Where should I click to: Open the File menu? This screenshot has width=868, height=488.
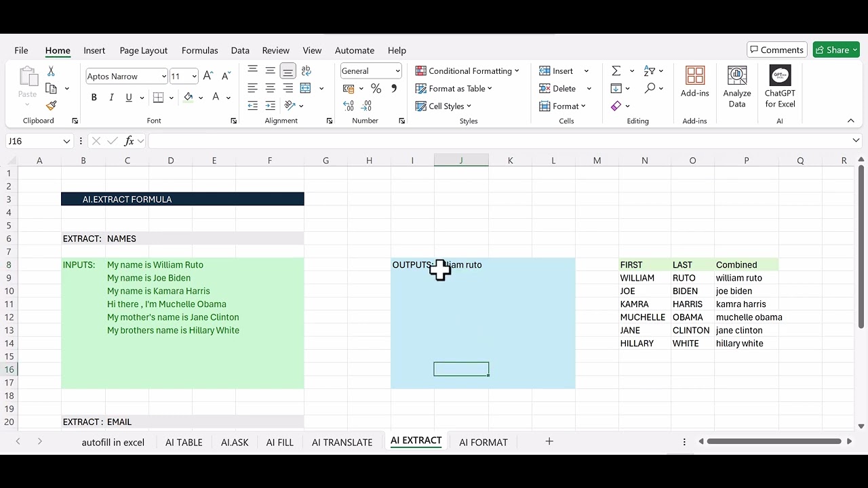click(21, 50)
